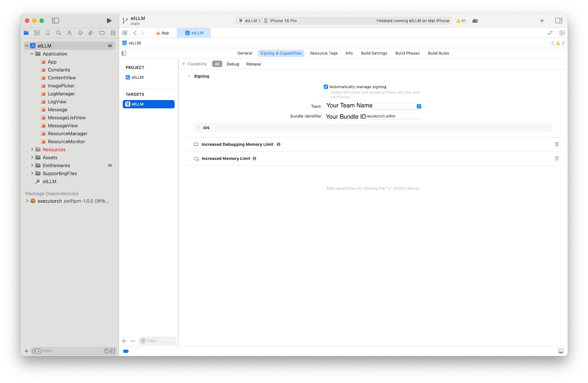This screenshot has width=588, height=383.
Task: Click the add editor split icon
Action: pos(562,33)
